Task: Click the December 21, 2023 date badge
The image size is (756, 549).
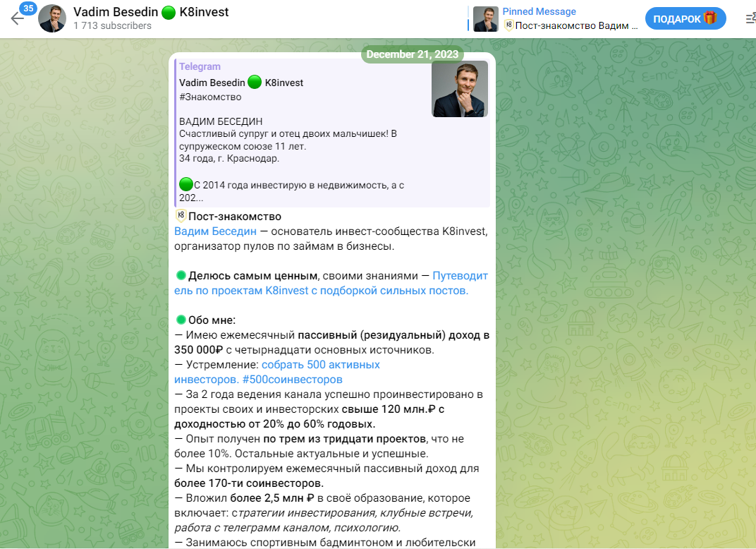Action: pyautogui.click(x=413, y=54)
